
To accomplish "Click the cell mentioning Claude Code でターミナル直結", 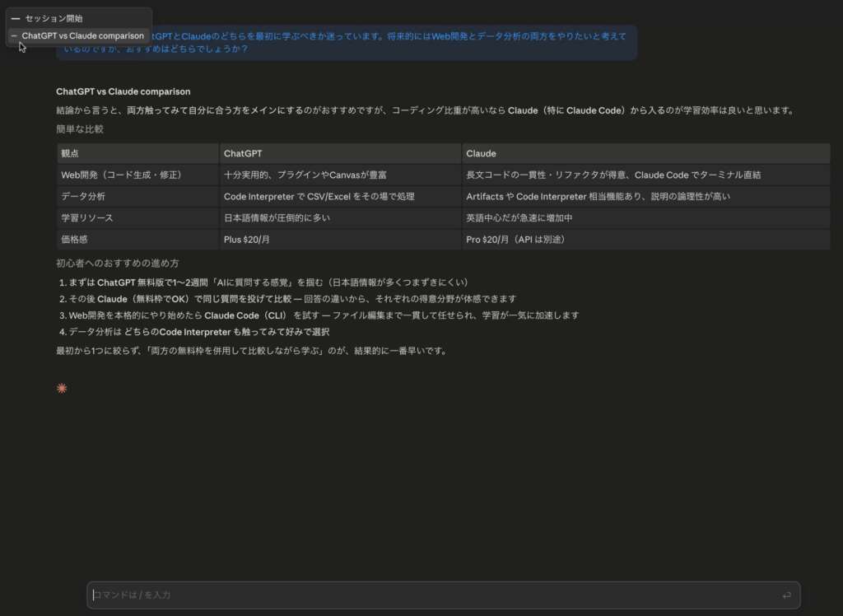I will [645, 175].
